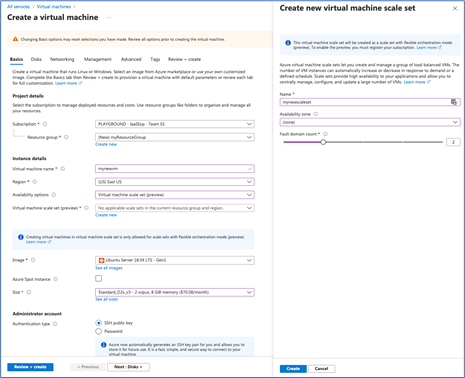The width and height of the screenshot is (465, 378).
Task: Click All services in the breadcrumb
Action: (18, 7)
